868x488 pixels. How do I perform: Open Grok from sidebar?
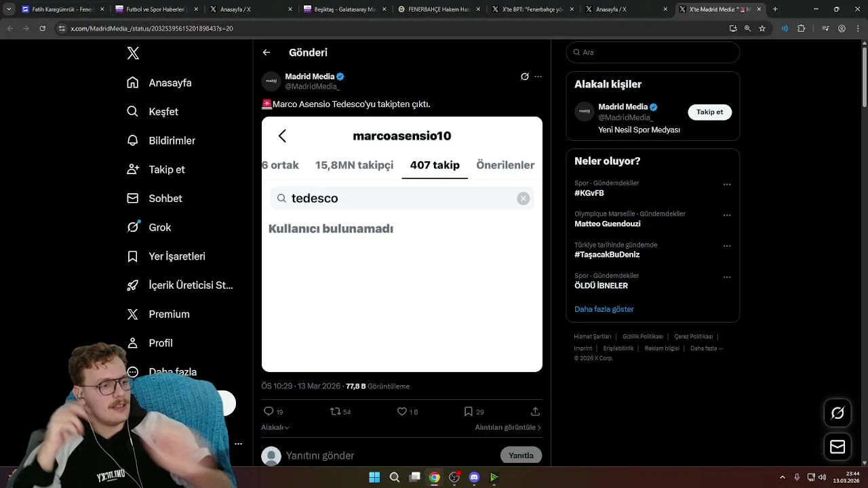point(149,228)
